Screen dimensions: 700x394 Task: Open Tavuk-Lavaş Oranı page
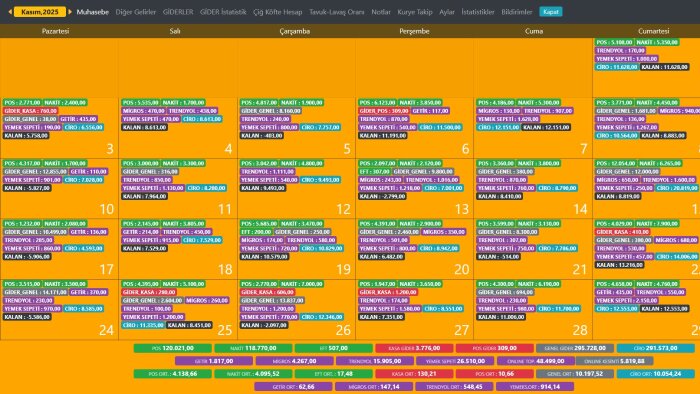coord(337,12)
